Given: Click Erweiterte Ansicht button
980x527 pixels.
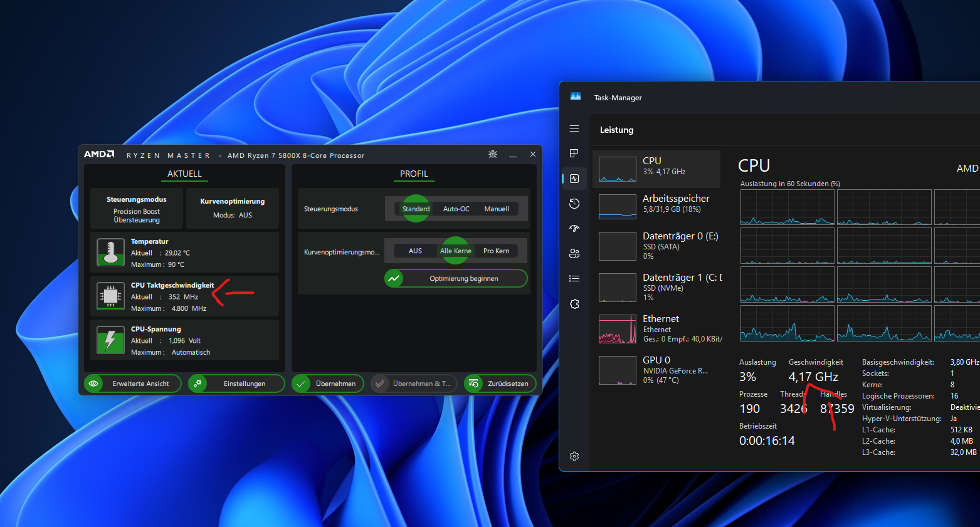Looking at the screenshot, I should click(132, 384).
